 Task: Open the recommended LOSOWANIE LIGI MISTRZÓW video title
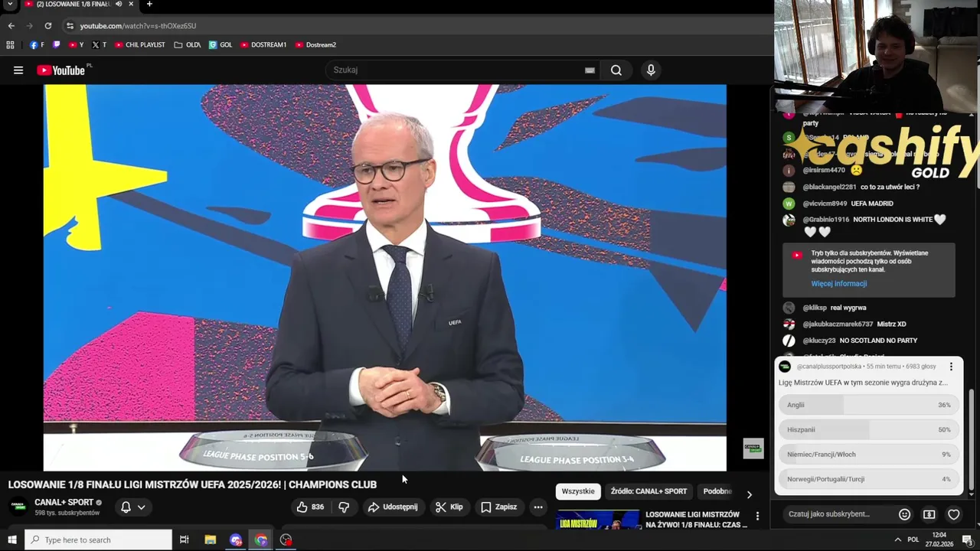tap(696, 520)
